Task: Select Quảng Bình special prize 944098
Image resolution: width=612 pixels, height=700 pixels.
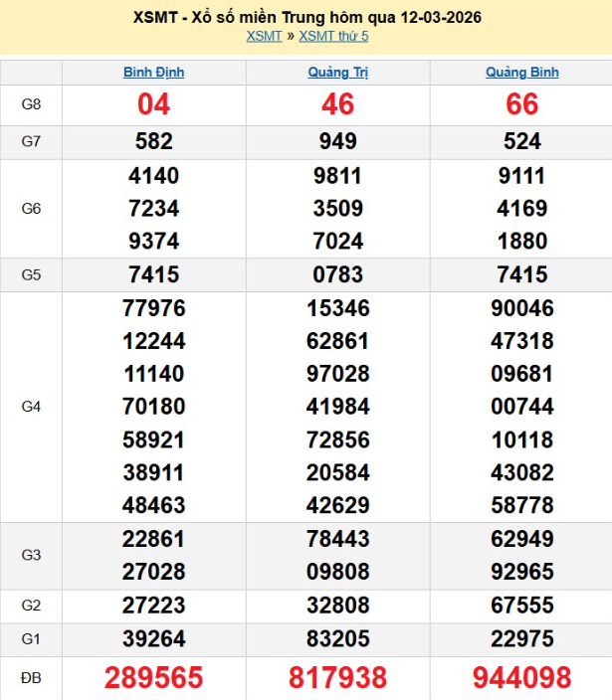Action: coord(521,678)
